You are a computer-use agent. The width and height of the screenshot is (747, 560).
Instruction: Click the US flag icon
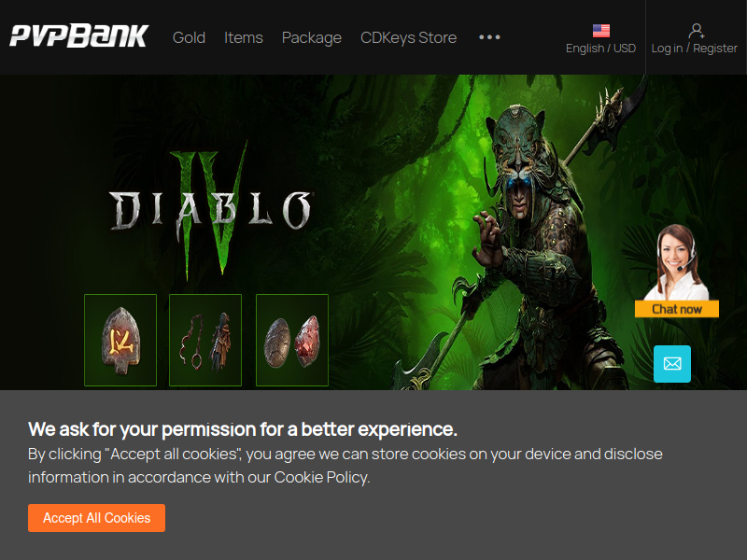pos(600,31)
